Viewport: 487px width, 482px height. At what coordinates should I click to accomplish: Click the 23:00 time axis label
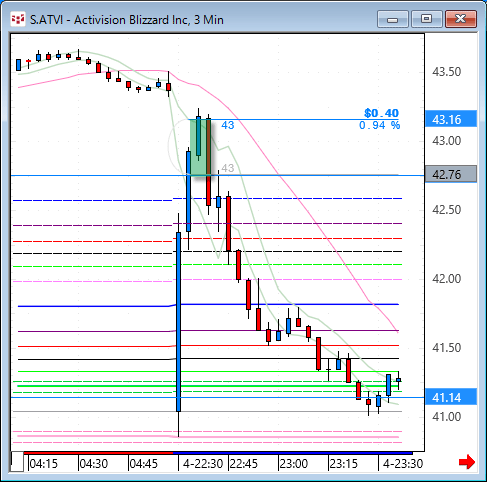pyautogui.click(x=294, y=464)
